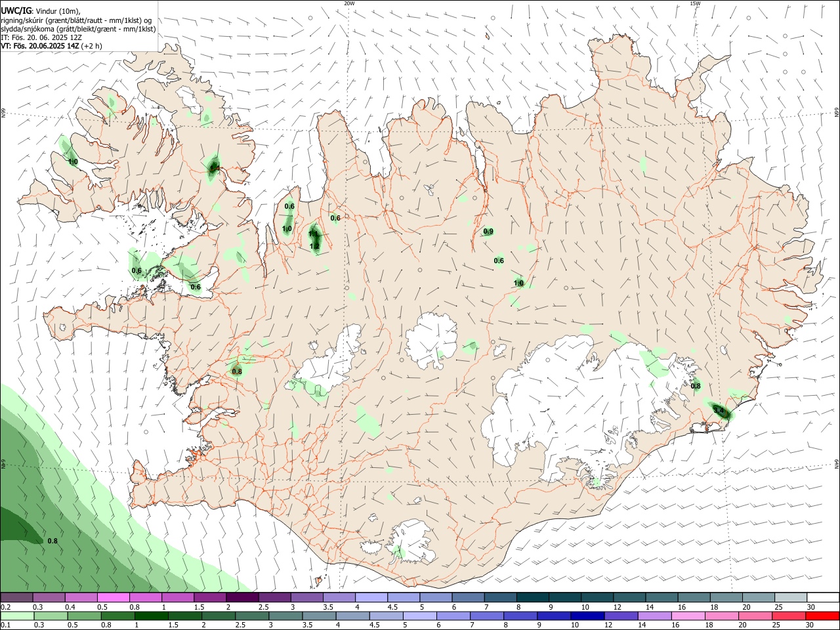Click the "UWC/IG: Vindur (10m)," title line
Image resolution: width=840 pixels, height=630 pixels.
click(41, 10)
